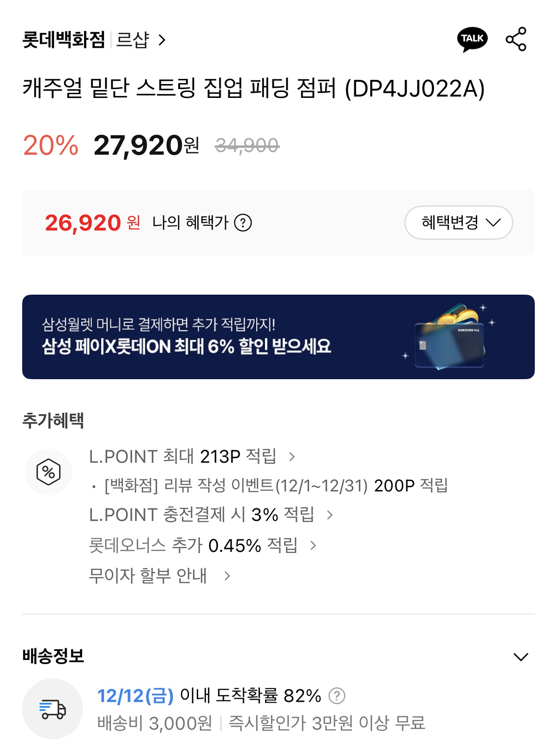Click the product title DP4JJ022A
This screenshot has height=756, width=557.
(253, 88)
